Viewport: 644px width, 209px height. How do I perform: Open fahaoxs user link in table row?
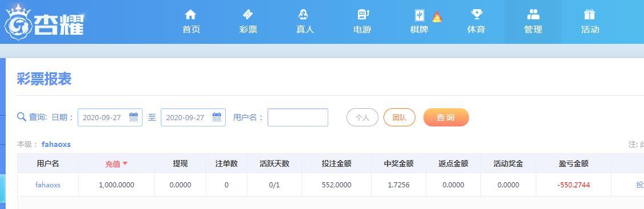[48, 185]
